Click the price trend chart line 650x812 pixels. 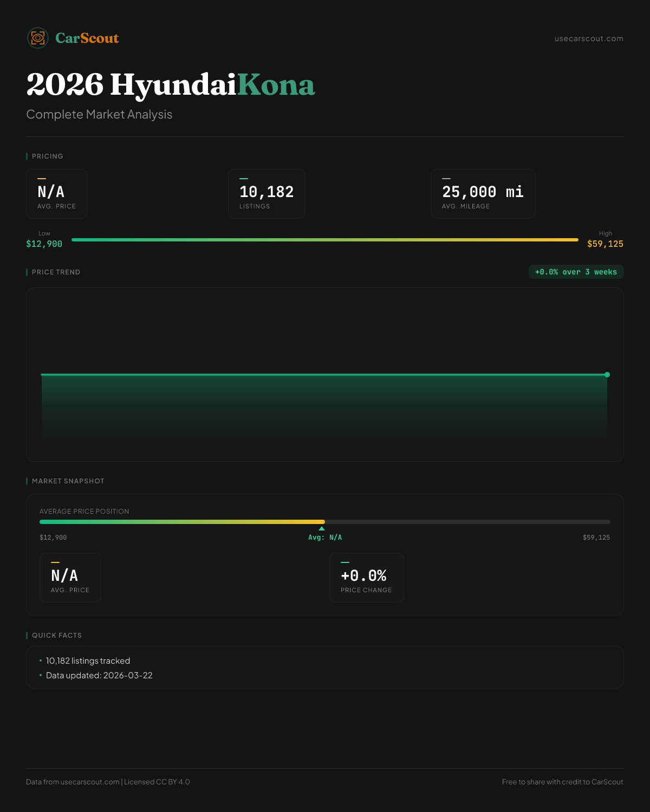[x=325, y=374]
